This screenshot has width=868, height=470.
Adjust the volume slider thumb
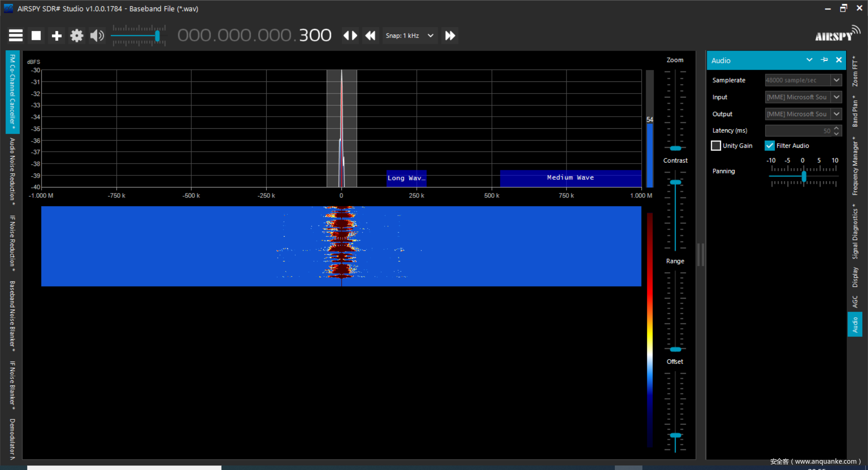click(157, 36)
